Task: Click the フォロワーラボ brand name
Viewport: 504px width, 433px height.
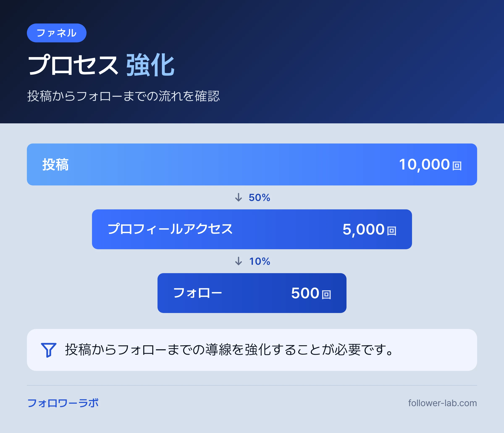Action: (x=63, y=403)
